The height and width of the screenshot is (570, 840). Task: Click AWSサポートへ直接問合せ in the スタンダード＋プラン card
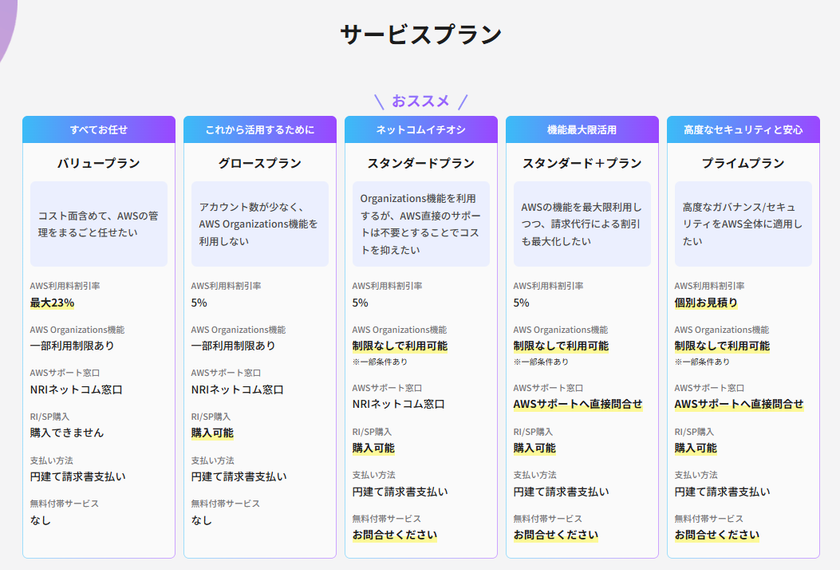click(x=577, y=405)
